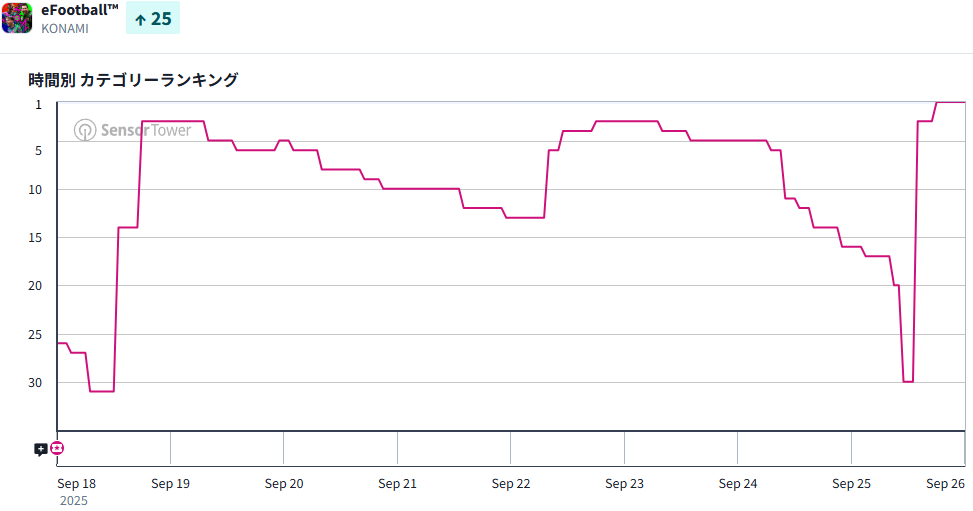Click the eFootball app icon thumbnail

coord(17,18)
